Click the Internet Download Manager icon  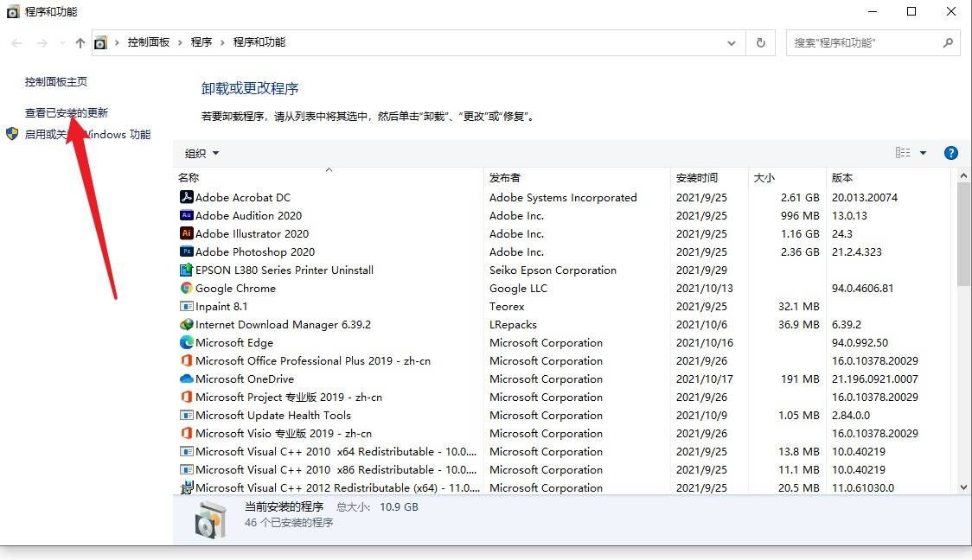pos(186,324)
